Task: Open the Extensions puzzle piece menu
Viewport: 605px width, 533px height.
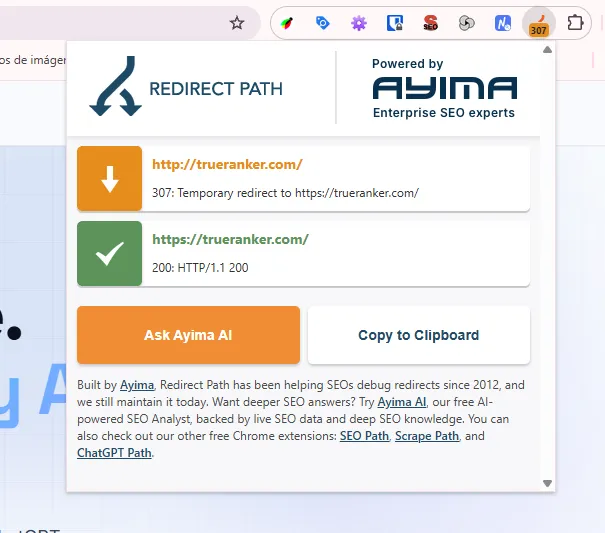Action: point(575,23)
